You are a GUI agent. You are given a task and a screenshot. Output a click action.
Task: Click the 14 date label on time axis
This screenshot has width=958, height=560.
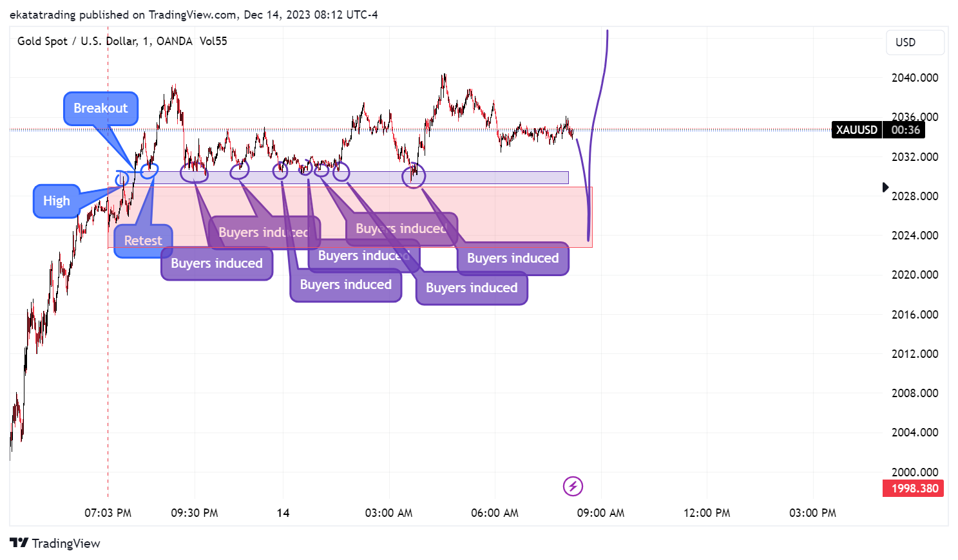click(x=283, y=513)
